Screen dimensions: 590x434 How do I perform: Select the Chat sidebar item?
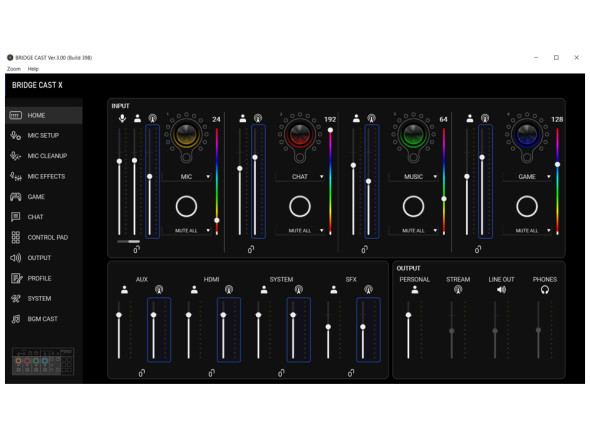[44, 217]
